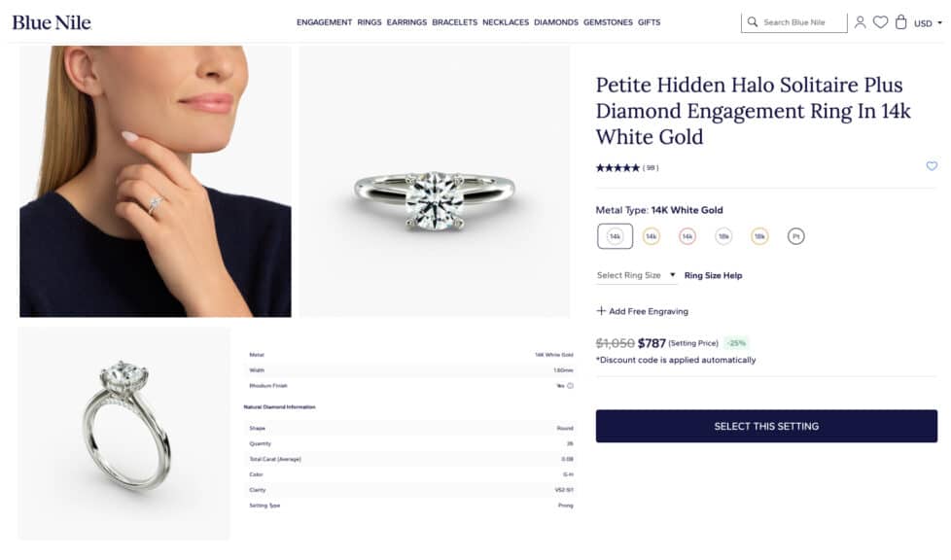Click the Blue Nile logo

click(x=52, y=22)
